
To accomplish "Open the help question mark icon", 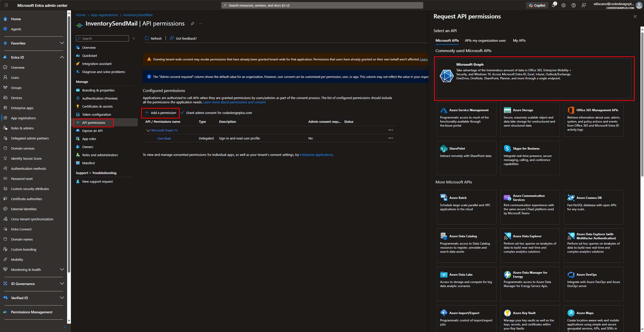I will pyautogui.click(x=574, y=5).
